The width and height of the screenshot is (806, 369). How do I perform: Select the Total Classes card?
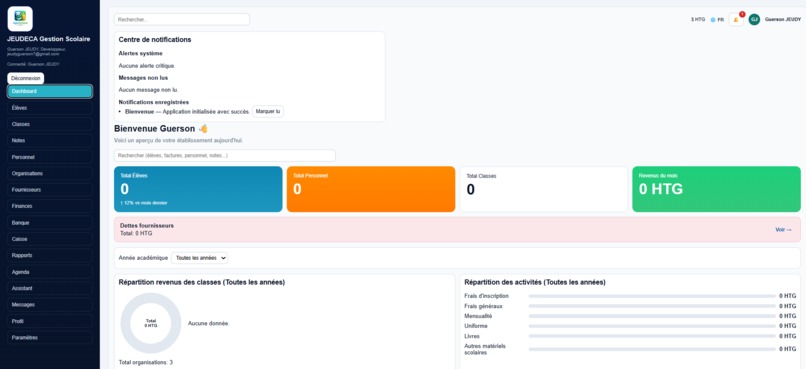[x=544, y=189]
